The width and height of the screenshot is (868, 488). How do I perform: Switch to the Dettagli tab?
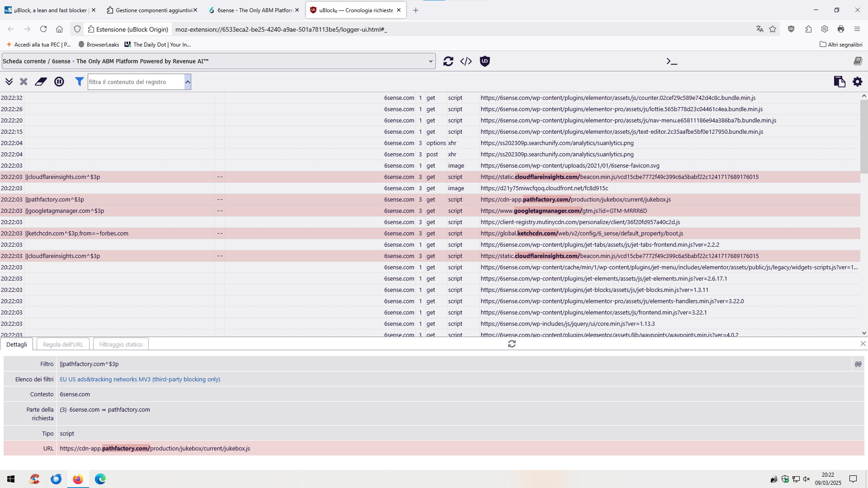17,344
